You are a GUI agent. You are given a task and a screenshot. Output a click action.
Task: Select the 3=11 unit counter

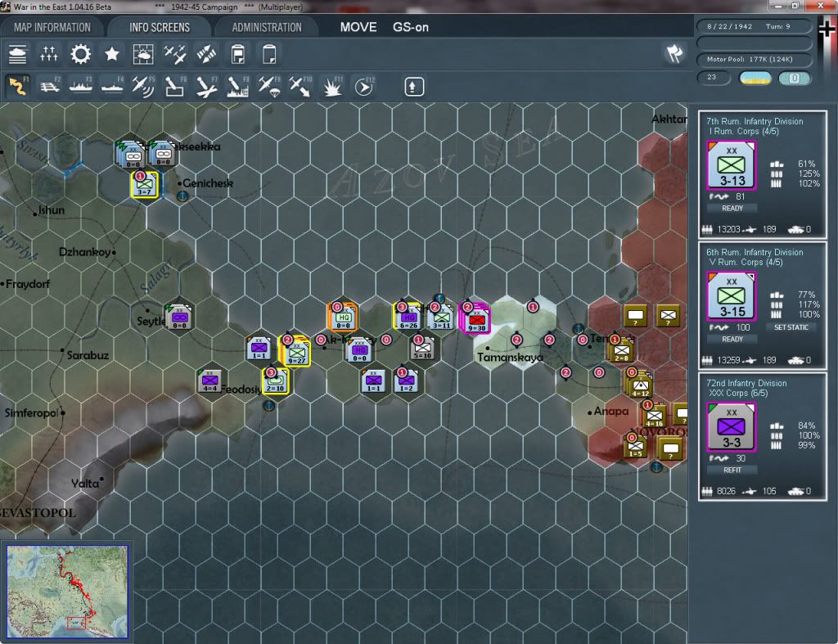coord(441,318)
